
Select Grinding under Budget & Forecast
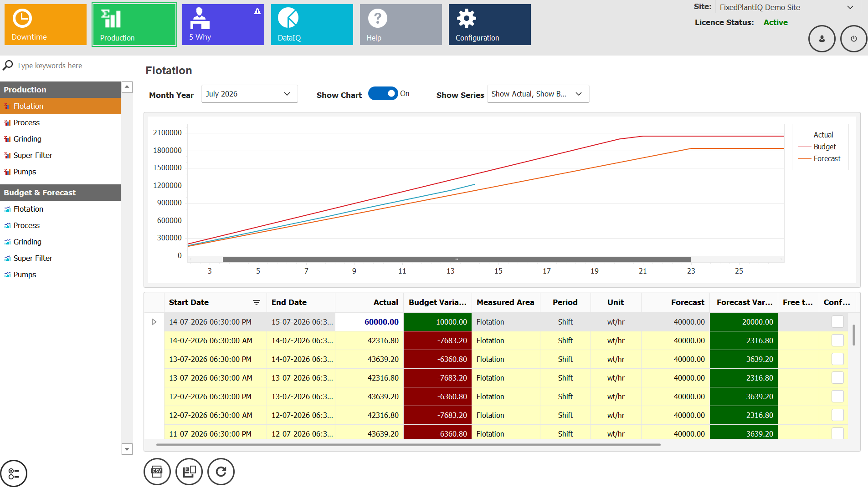pyautogui.click(x=60, y=242)
